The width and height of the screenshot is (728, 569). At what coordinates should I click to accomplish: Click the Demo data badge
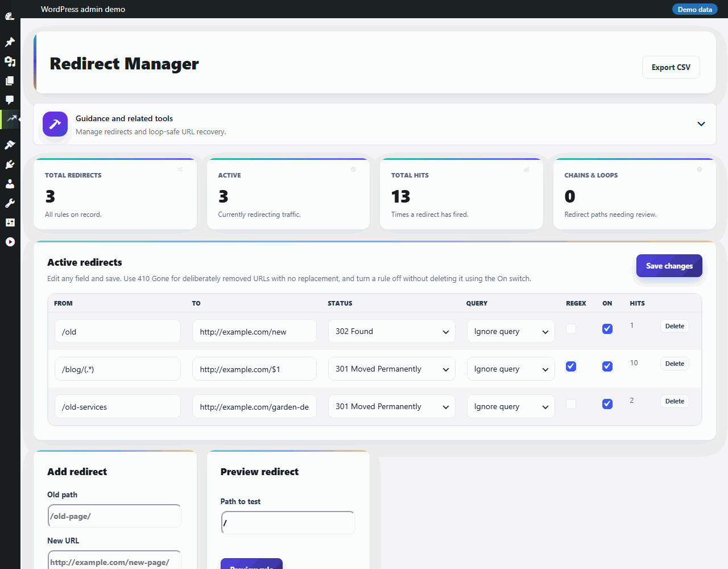(x=695, y=9)
